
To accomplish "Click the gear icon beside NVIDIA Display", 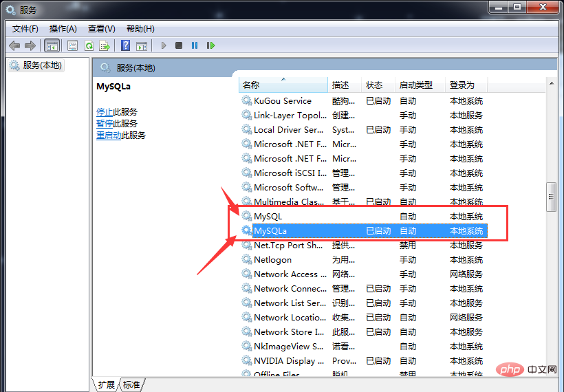I will 246,360.
